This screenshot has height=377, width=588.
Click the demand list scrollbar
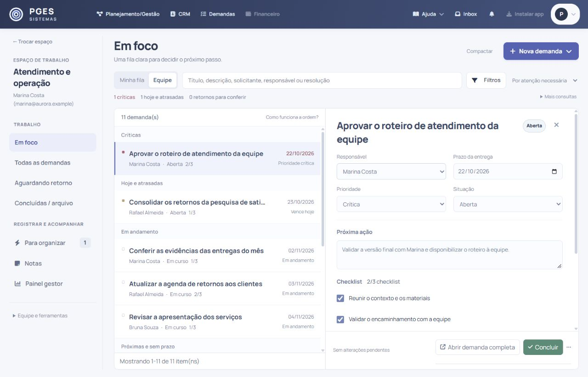tap(322, 188)
